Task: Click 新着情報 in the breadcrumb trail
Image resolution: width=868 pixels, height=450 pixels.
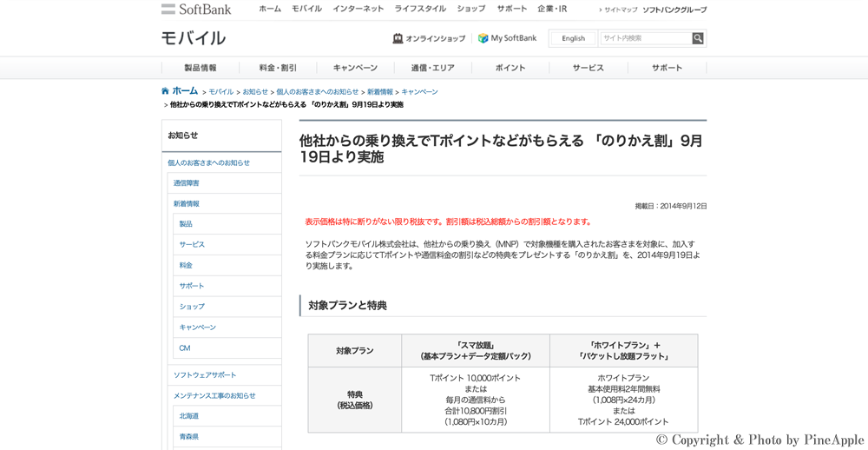Action: coord(379,92)
